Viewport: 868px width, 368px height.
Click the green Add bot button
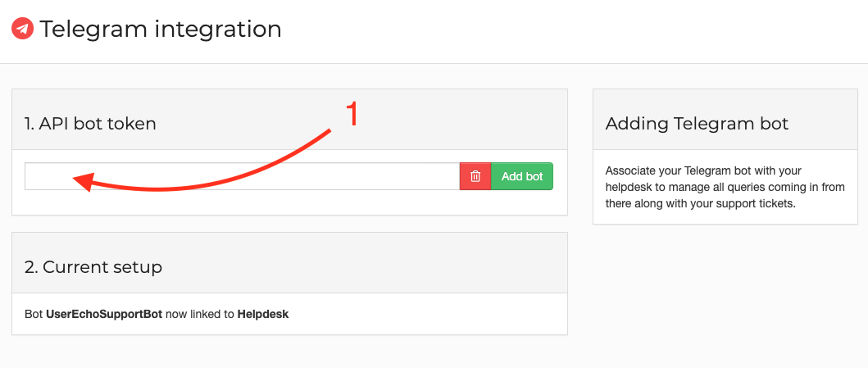click(522, 176)
